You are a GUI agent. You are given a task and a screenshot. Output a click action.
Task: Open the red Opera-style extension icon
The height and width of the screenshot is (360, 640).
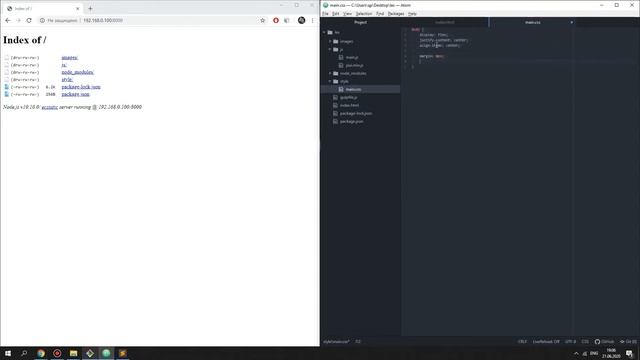(276, 20)
